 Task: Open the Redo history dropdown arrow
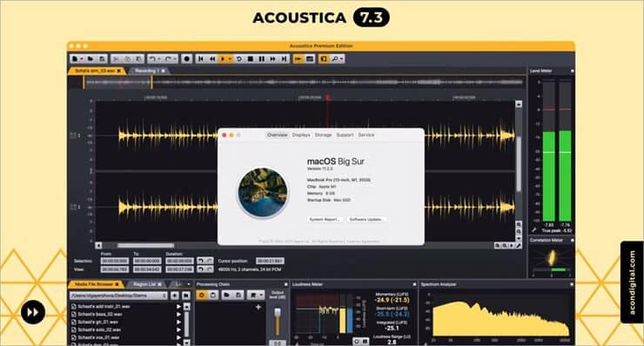(x=175, y=59)
